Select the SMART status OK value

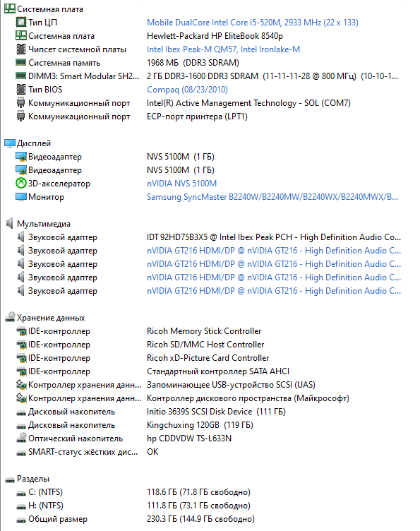point(152,452)
